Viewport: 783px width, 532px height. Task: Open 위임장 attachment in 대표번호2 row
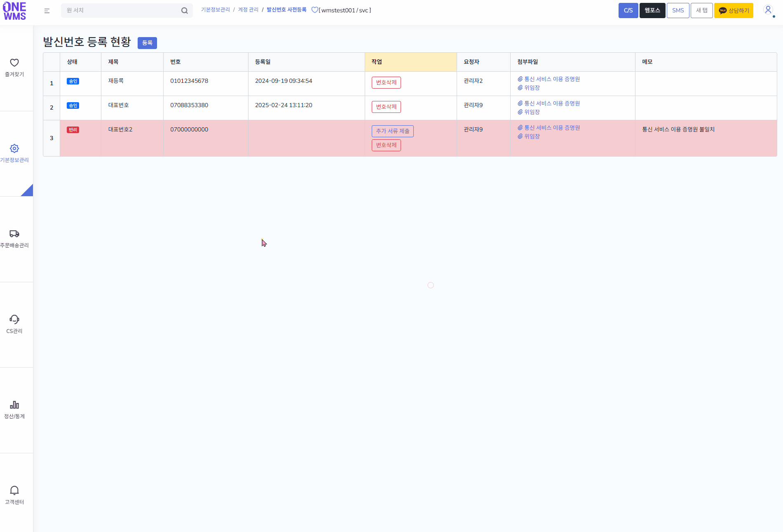pyautogui.click(x=529, y=136)
